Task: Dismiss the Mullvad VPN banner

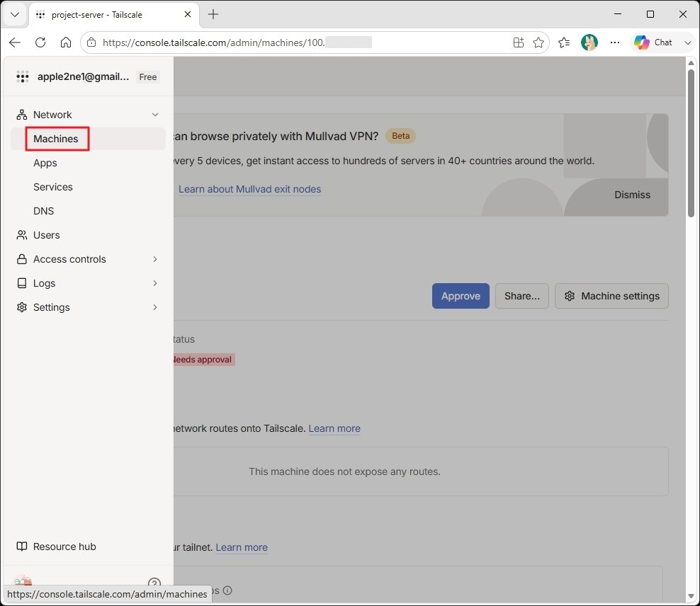Action: 632,195
